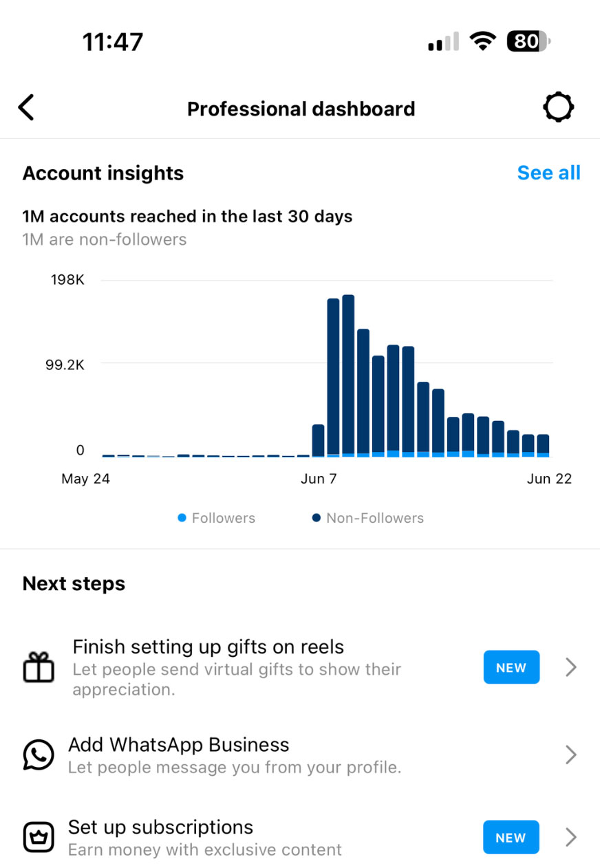
Task: Expand the Set up subscriptions chevron
Action: [570, 837]
